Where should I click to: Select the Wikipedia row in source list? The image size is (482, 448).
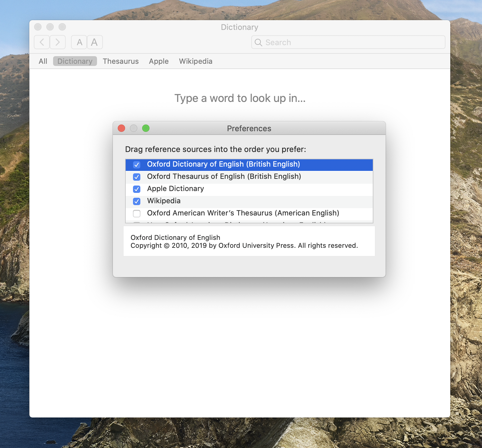pos(249,202)
